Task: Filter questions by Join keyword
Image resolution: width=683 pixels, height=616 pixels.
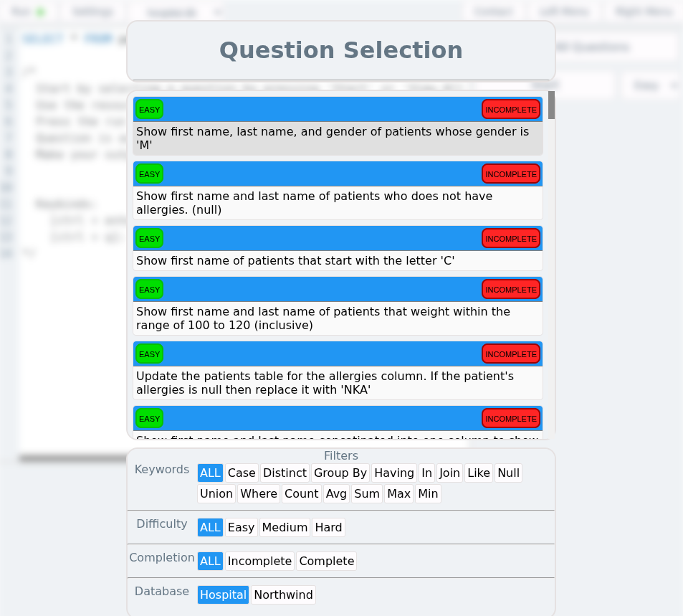Action: 449,473
